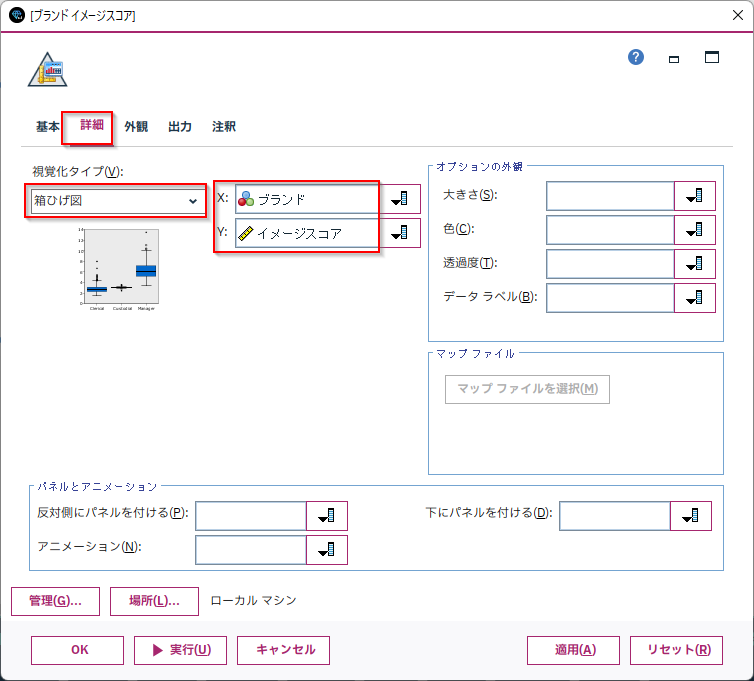Close the ブランド イメージスコア dialog
The height and width of the screenshot is (681, 754).
[x=738, y=15]
